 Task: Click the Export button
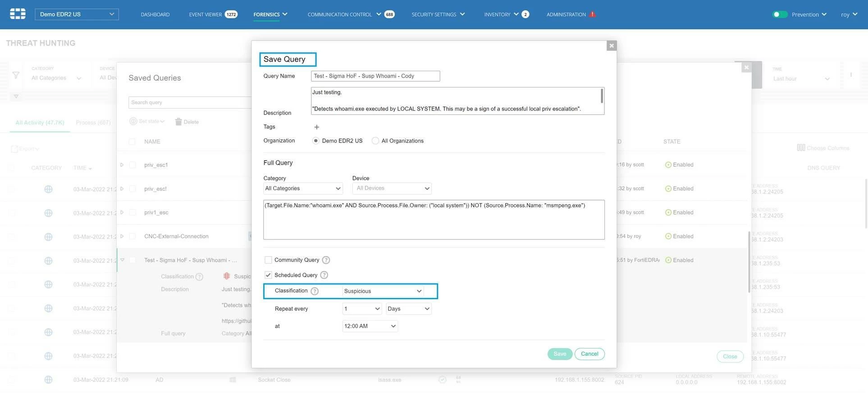pos(25,149)
